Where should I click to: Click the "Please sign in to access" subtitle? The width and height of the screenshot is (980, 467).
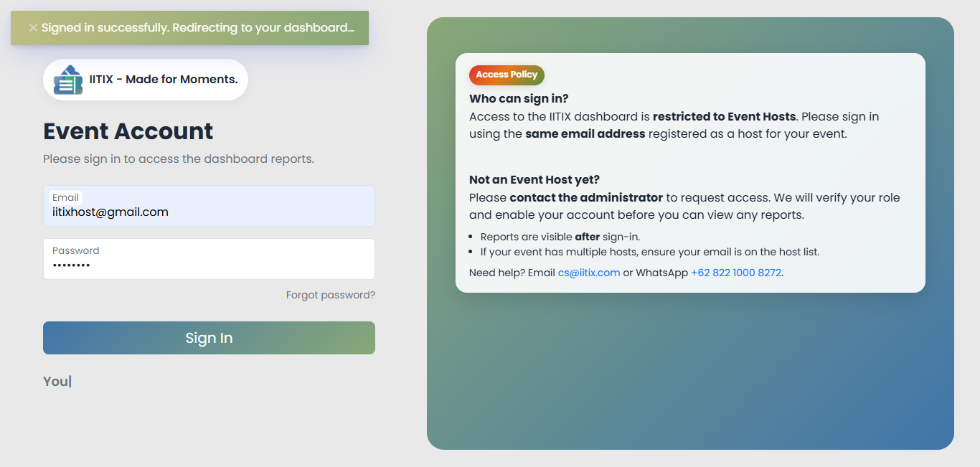pos(179,159)
